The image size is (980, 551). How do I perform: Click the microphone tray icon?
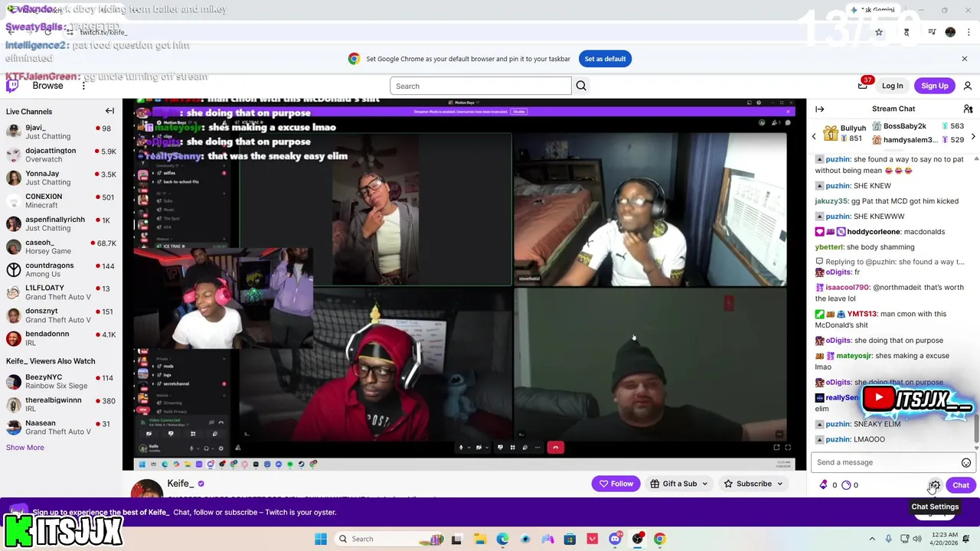click(x=888, y=539)
